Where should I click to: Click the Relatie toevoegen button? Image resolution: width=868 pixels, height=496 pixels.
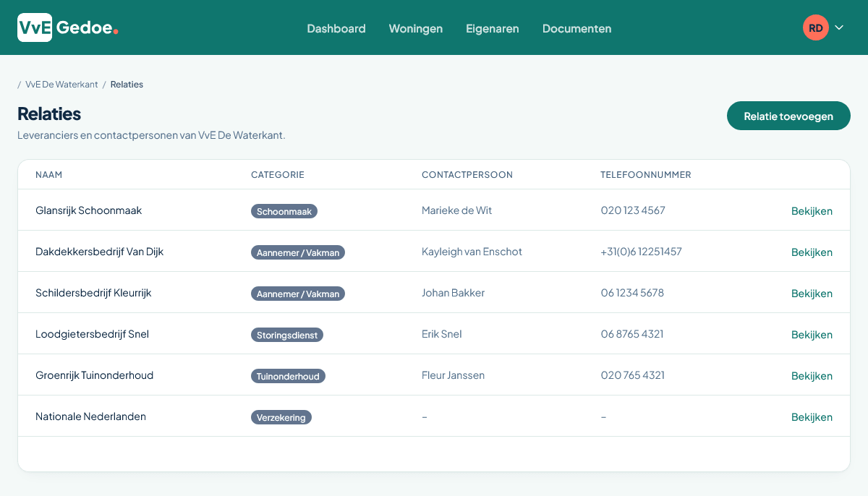click(x=788, y=116)
